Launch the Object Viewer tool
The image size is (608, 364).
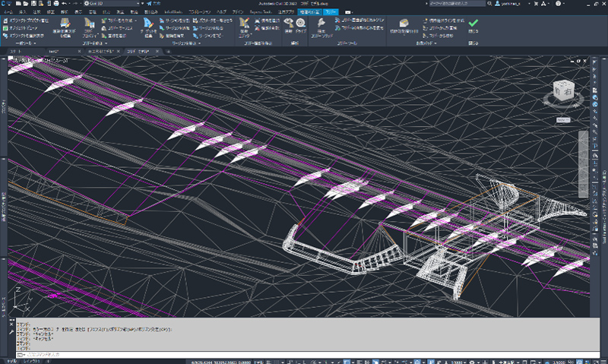pyautogui.click(x=21, y=28)
